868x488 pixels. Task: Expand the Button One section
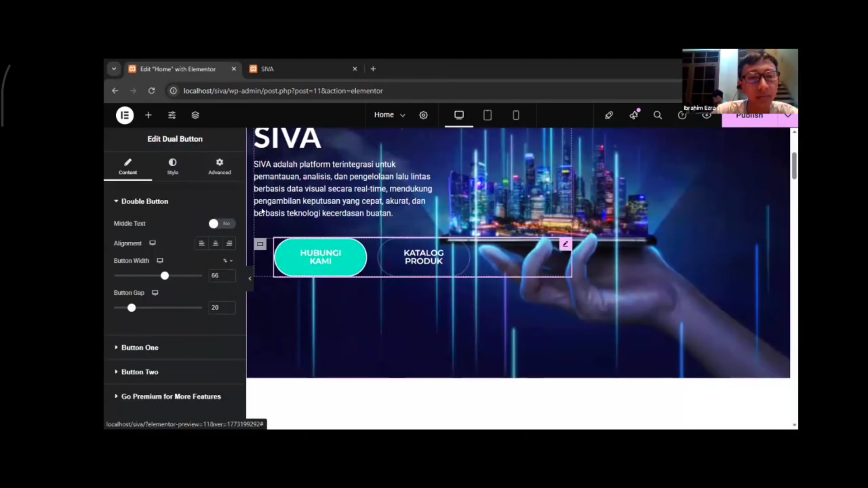pyautogui.click(x=140, y=347)
